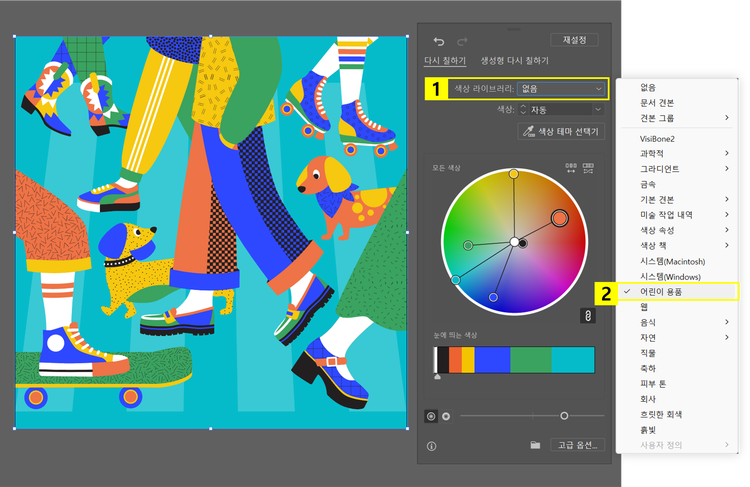
Task: Click the green block in 눈에 띄는 색상 bar
Action: (x=531, y=360)
